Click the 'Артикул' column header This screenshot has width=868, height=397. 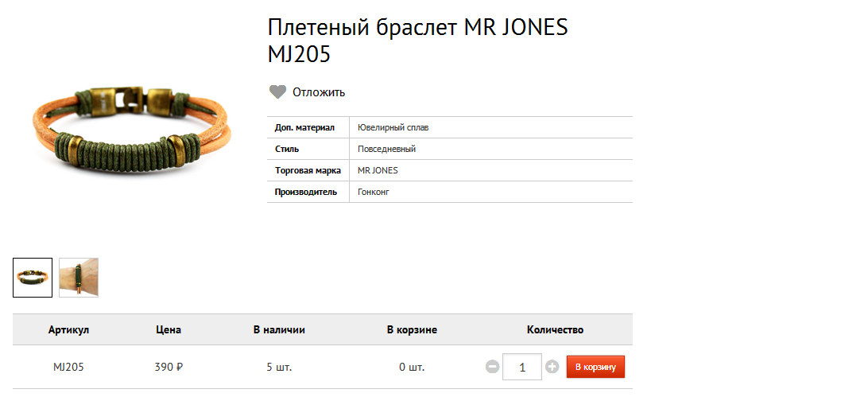68,330
